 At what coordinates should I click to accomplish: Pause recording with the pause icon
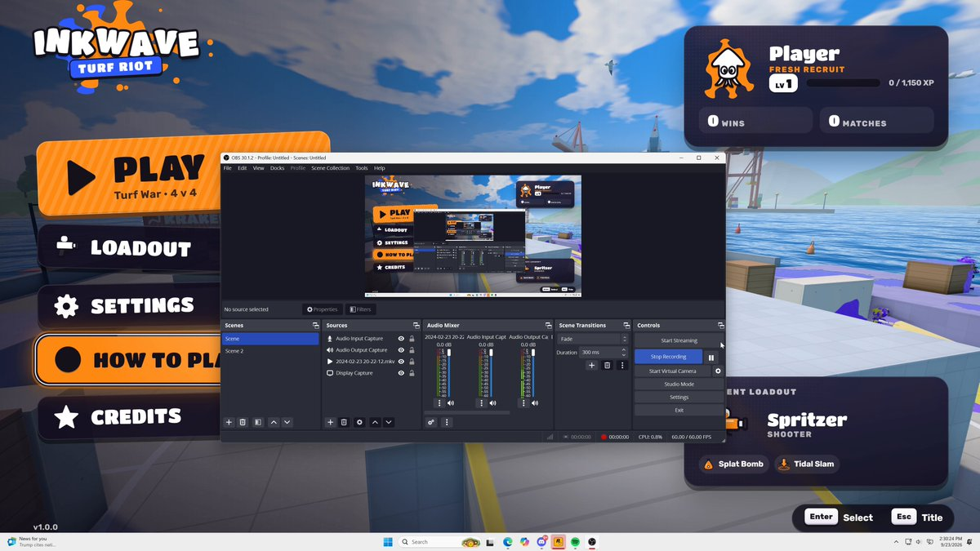711,357
